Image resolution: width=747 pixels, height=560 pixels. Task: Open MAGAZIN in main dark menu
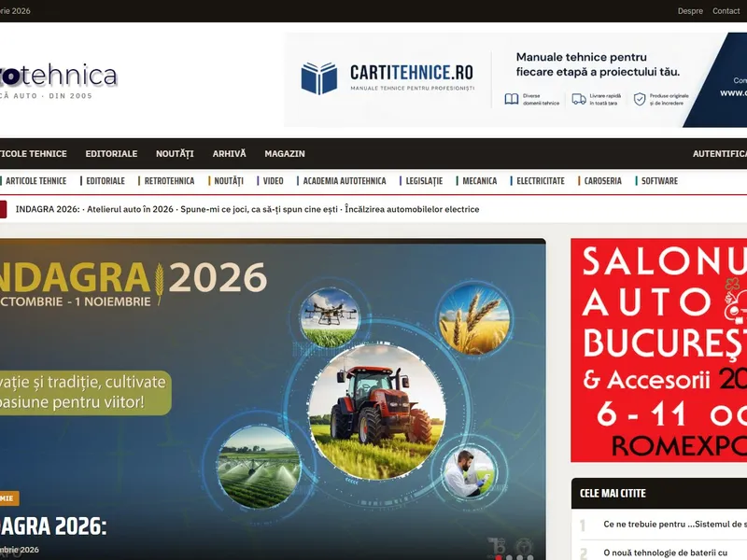[285, 154]
